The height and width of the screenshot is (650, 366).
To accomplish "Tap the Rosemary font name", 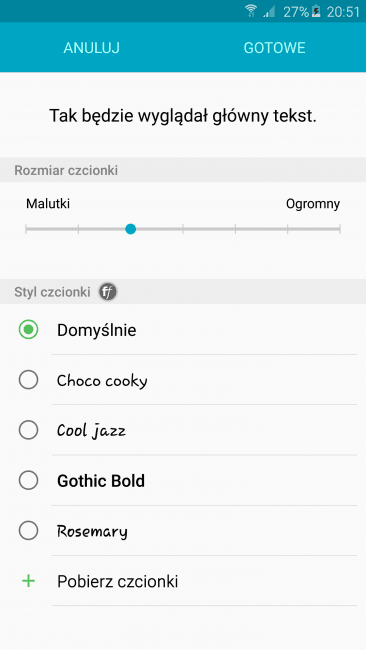I will pyautogui.click(x=92, y=531).
